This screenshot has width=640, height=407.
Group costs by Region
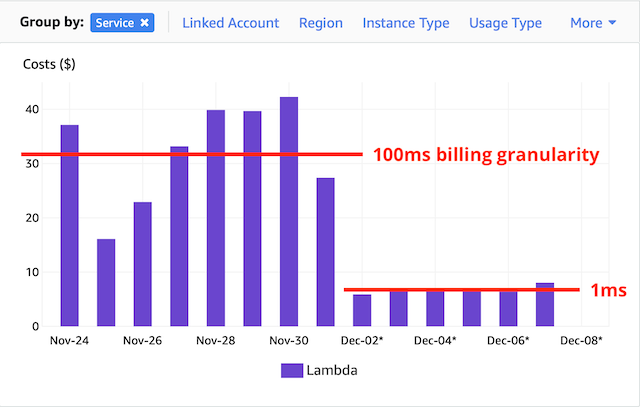click(x=320, y=22)
